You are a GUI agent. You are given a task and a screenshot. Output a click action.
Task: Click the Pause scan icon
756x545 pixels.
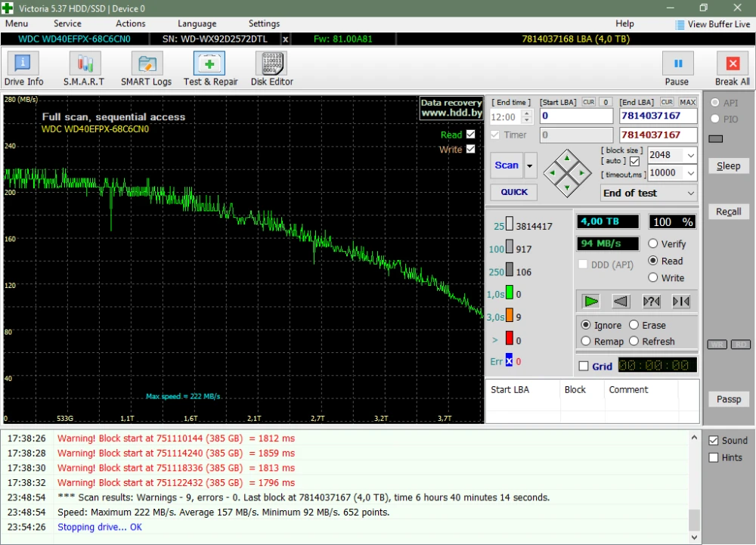(x=677, y=64)
